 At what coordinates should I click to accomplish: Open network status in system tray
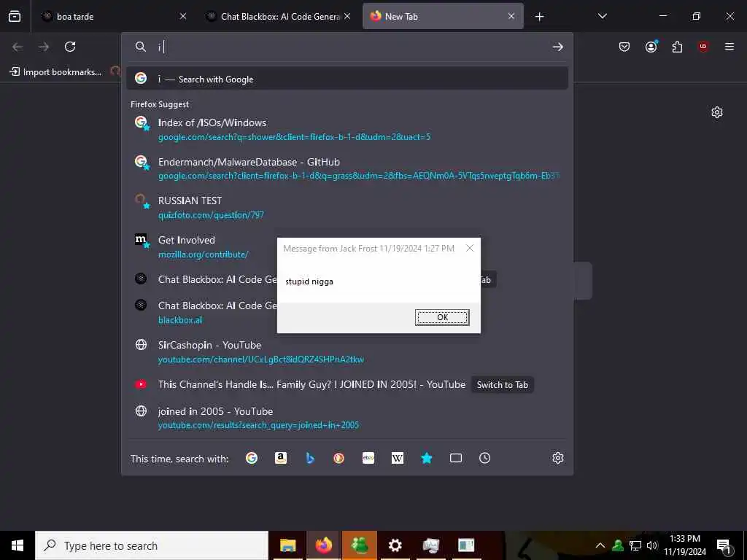click(635, 545)
